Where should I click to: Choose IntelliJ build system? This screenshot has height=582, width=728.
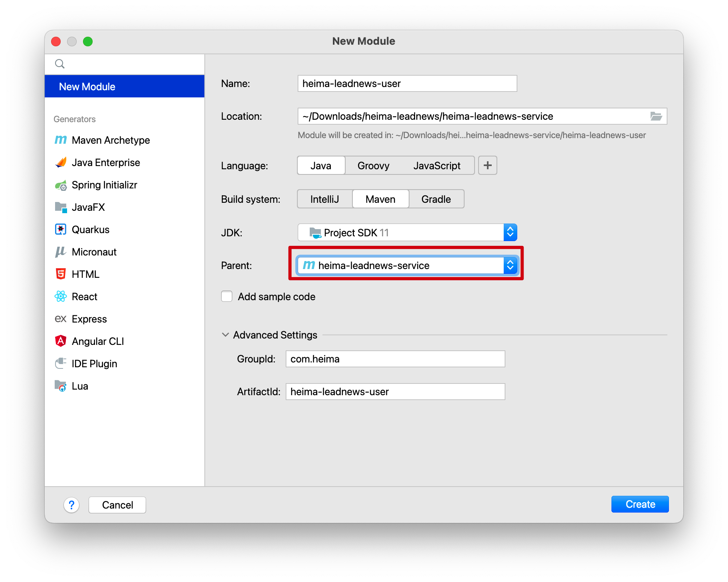click(x=324, y=199)
